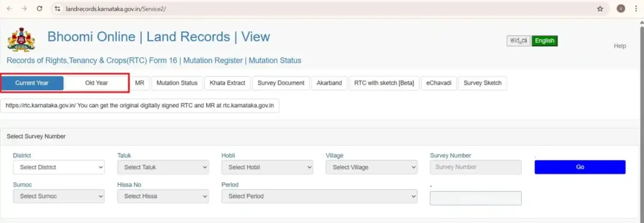
Task: Expand the Select District dropdown
Action: (x=58, y=167)
